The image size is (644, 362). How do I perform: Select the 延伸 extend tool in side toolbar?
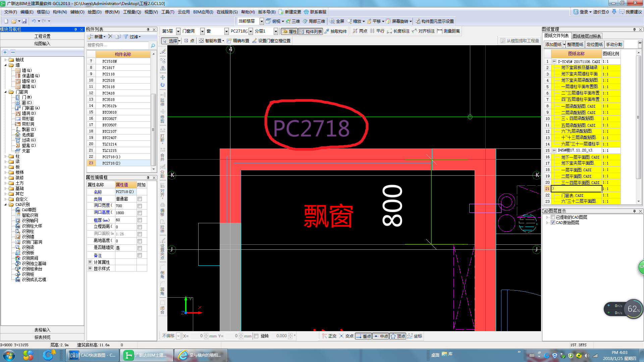[163, 100]
